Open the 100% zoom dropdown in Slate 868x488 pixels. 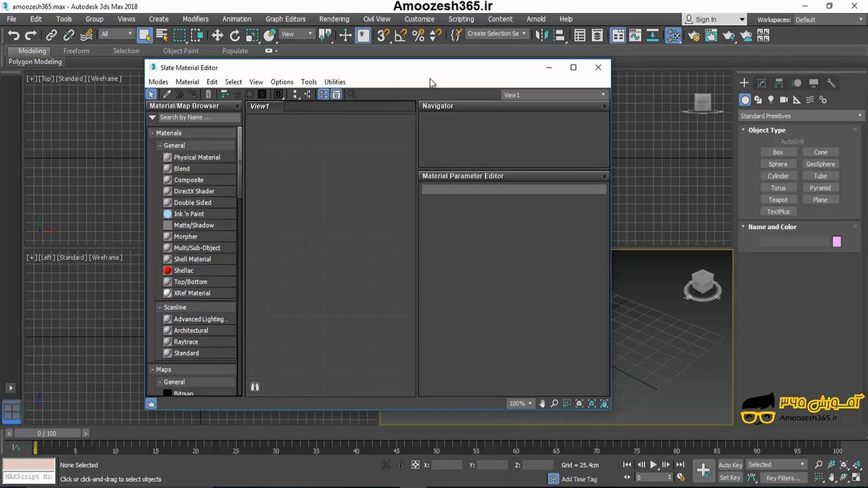(x=520, y=403)
